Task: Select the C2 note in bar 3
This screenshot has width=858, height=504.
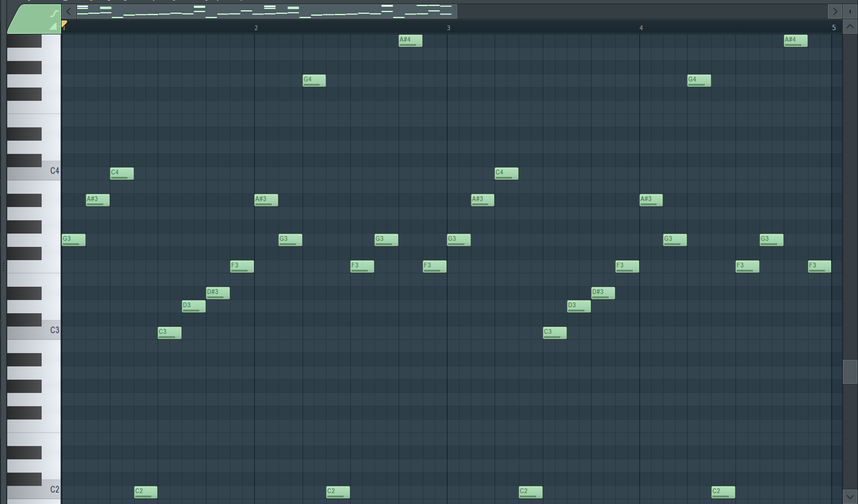Action: (x=531, y=492)
